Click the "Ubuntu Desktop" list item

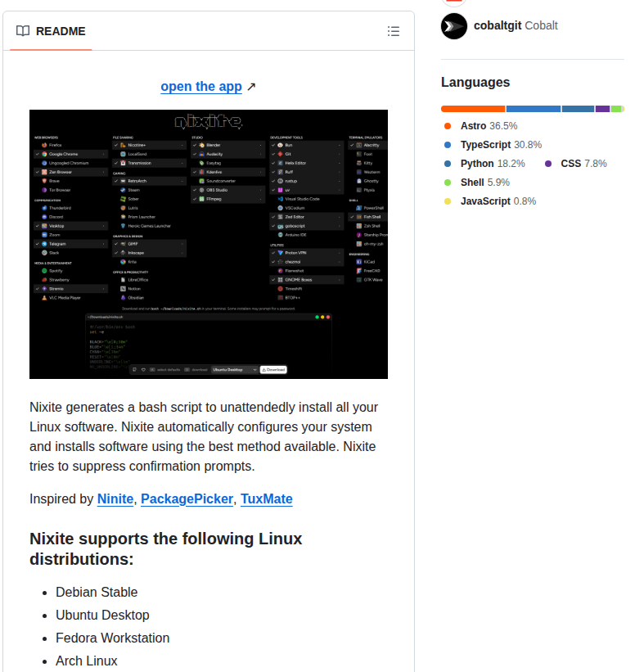(x=102, y=616)
